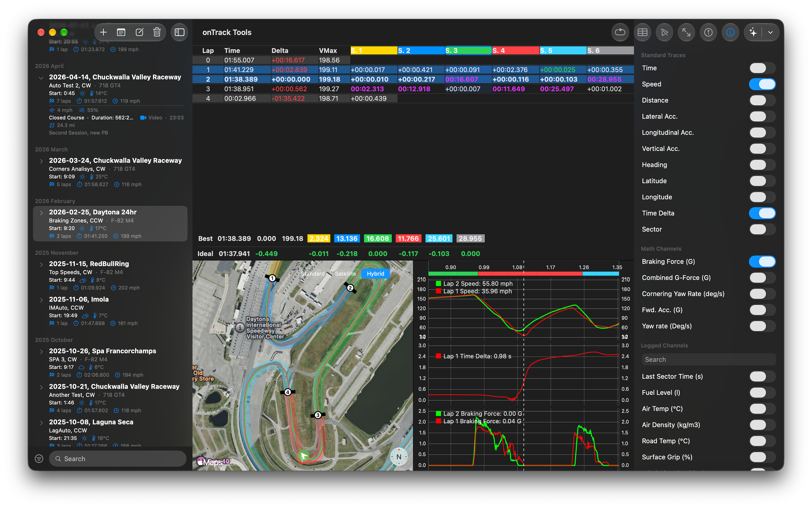Click the track loop icon in toolbar
The image size is (812, 508).
pyautogui.click(x=620, y=32)
